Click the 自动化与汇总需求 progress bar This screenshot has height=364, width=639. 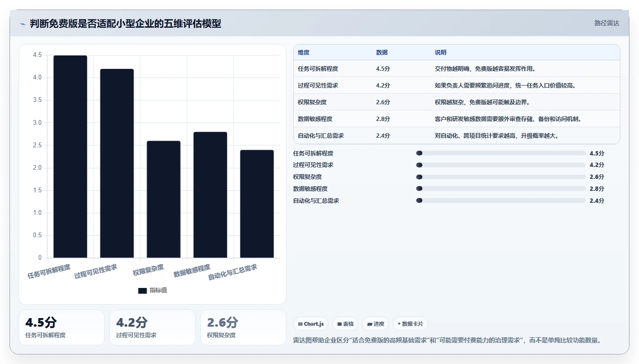501,200
